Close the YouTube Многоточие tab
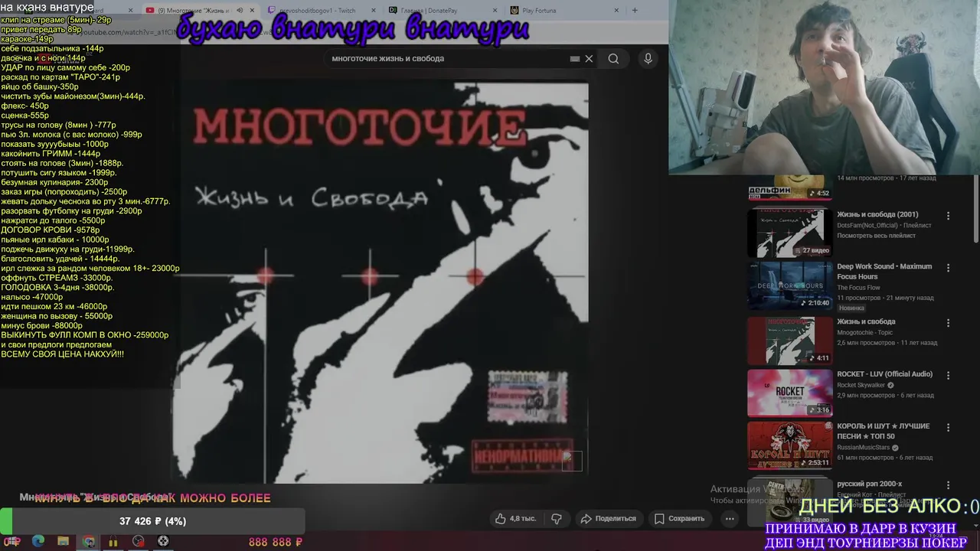980x551 pixels. 253,11
